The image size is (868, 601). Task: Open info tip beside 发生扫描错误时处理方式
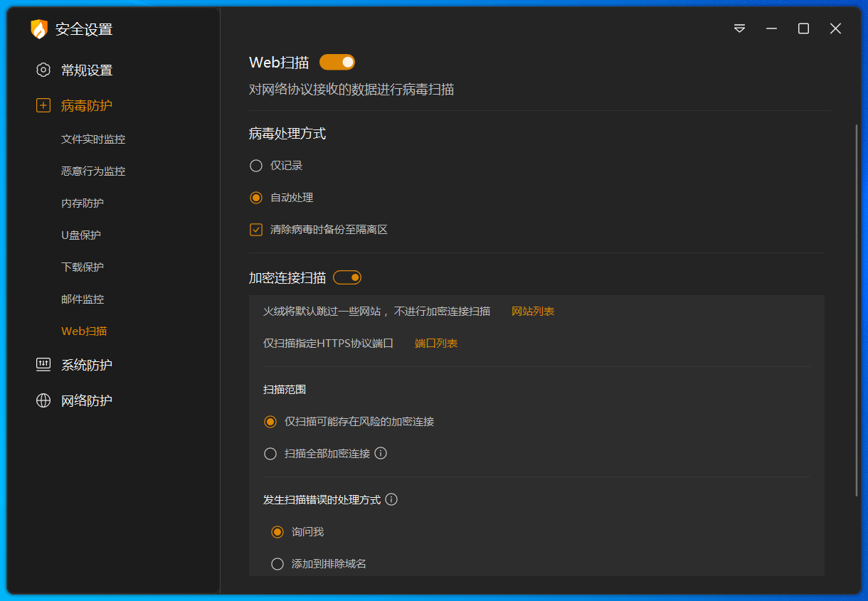[391, 499]
